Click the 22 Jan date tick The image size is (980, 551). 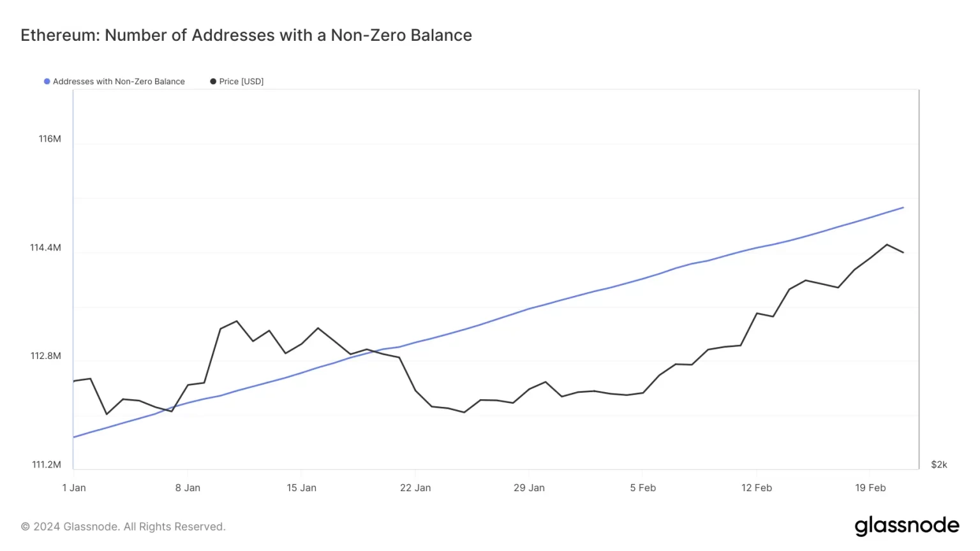(415, 488)
